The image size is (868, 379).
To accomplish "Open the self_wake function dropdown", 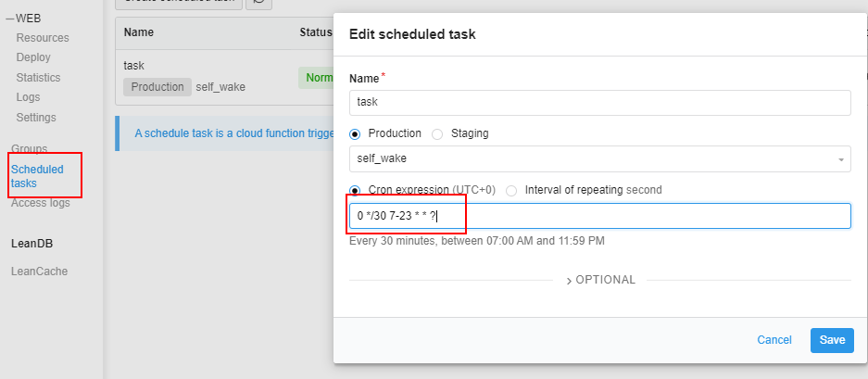I will coord(599,158).
